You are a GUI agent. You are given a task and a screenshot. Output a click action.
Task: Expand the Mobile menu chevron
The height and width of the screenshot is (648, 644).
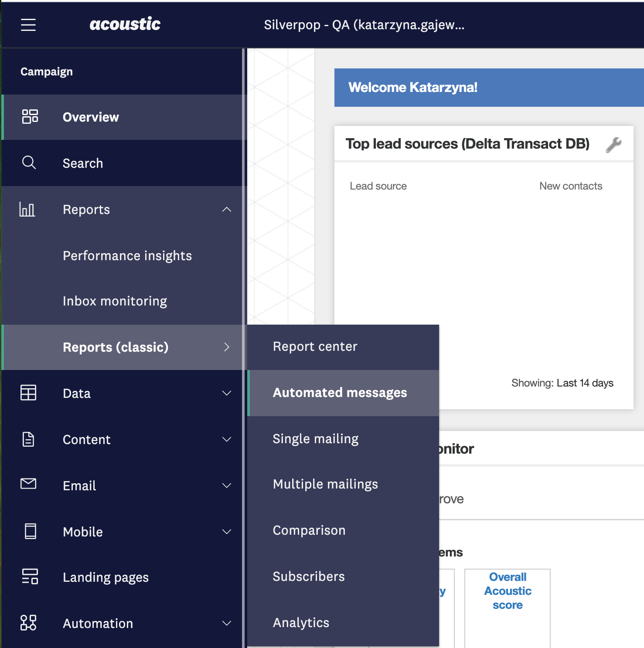(227, 532)
